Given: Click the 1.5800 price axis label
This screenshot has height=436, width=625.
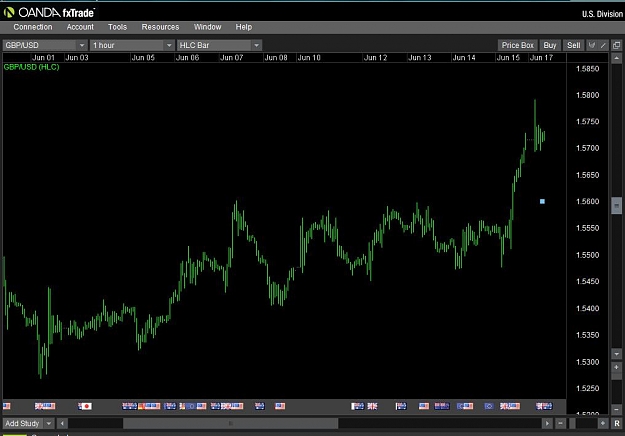Looking at the screenshot, I should coord(588,95).
